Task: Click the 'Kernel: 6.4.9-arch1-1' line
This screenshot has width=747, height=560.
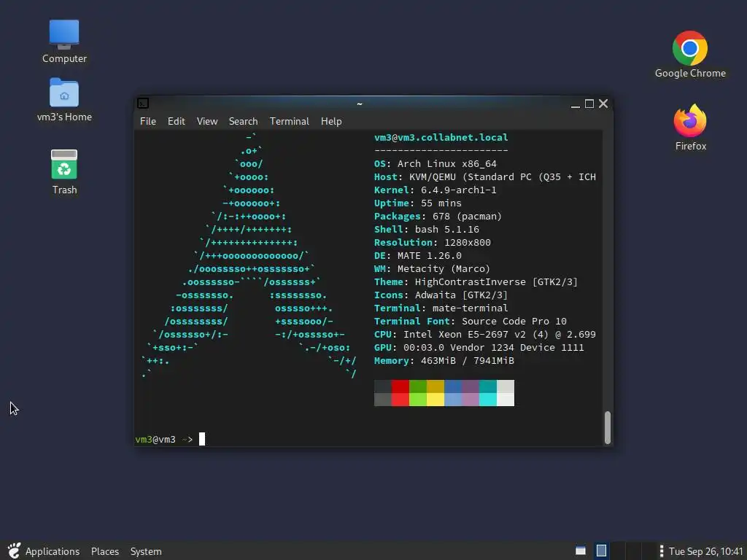Action: pyautogui.click(x=436, y=190)
